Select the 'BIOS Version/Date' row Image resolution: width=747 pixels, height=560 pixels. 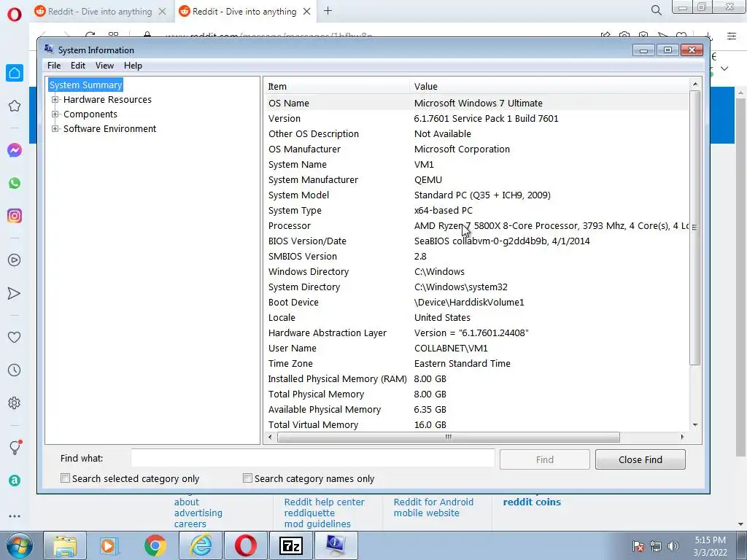(476, 241)
